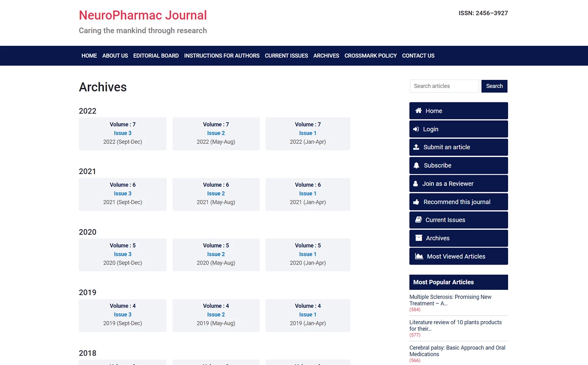588x365 pixels.
Task: Open Issue 1 of 2020
Action: [x=308, y=254]
